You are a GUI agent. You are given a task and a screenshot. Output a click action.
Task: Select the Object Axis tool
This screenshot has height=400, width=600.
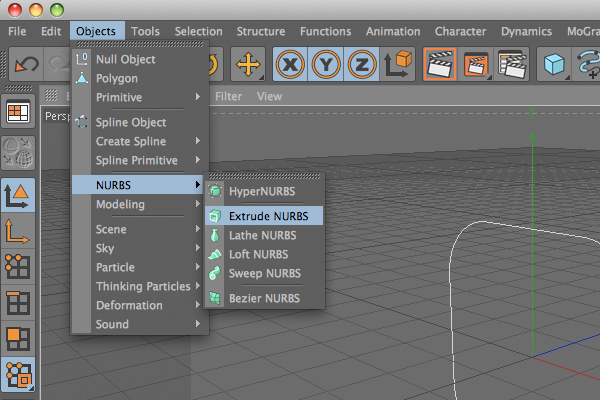(x=18, y=231)
